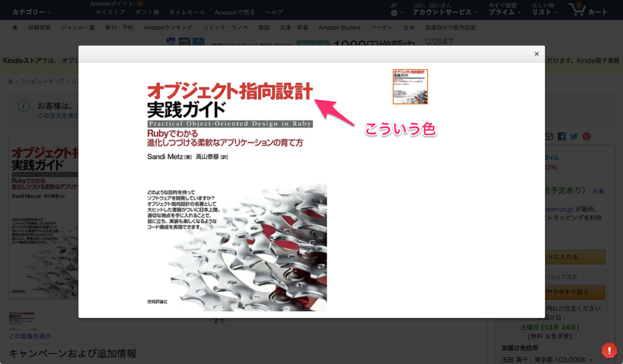This screenshot has width=623, height=364.
Task: Select the 本 tab in the subnavigation
Action: point(15,27)
